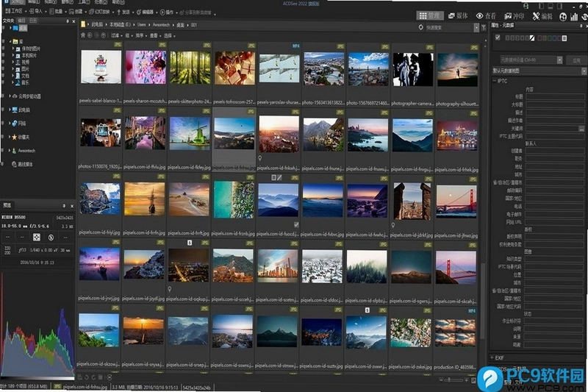Screen dimensions: 588x392
Task: Open the 过滤 (Filter) dropdown
Action: pyautogui.click(x=116, y=35)
